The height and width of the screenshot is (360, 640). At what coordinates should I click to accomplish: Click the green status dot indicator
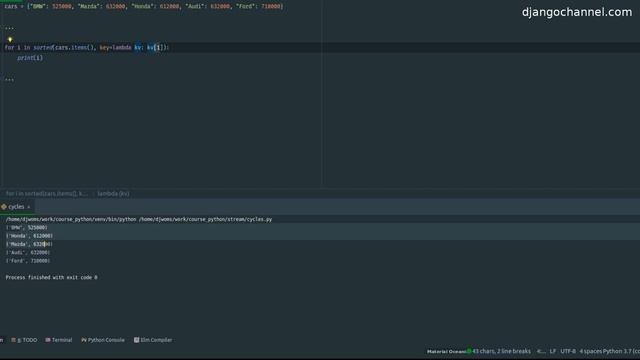point(469,351)
